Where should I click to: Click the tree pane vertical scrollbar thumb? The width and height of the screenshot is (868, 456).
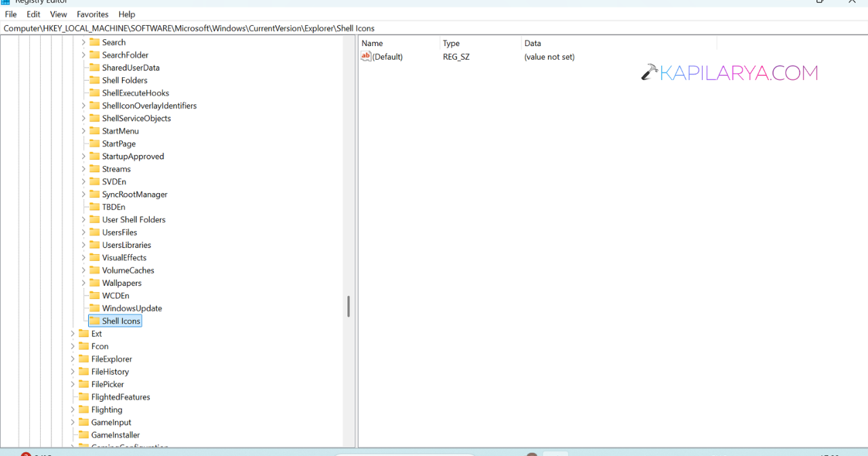[x=349, y=306]
